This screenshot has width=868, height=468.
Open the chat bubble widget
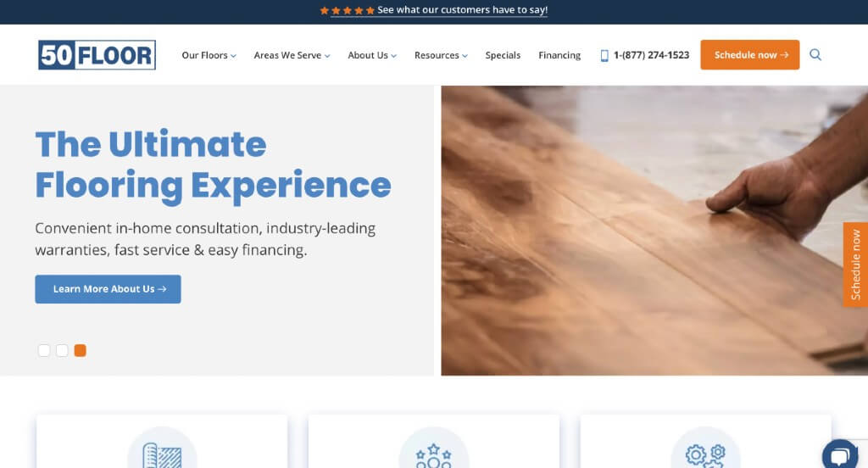point(840,456)
